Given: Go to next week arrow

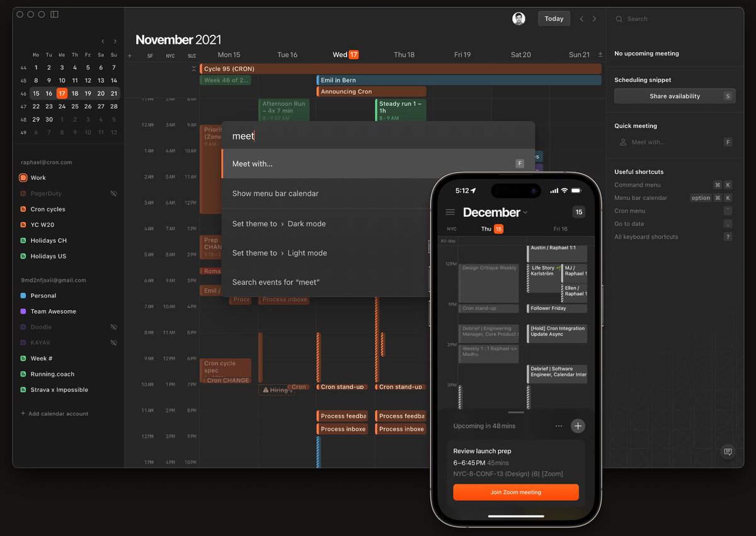Looking at the screenshot, I should click(593, 19).
